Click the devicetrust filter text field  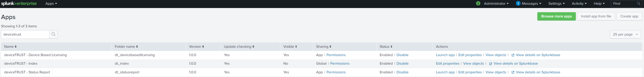[x=25, y=34]
